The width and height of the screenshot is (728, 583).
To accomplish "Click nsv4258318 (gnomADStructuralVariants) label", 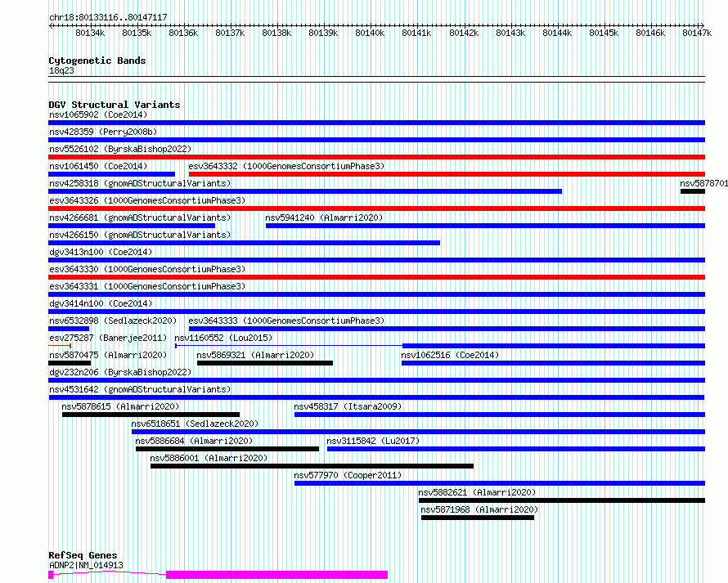I will click(140, 183).
